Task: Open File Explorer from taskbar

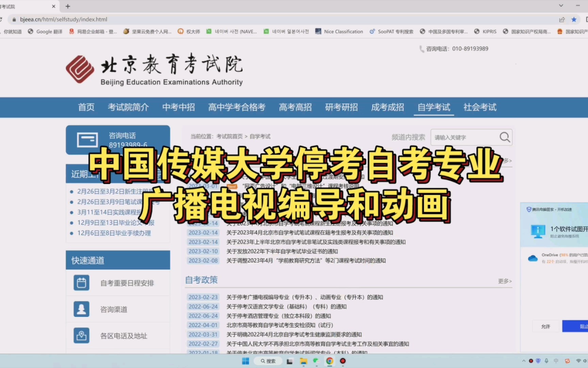Action: pos(303,361)
